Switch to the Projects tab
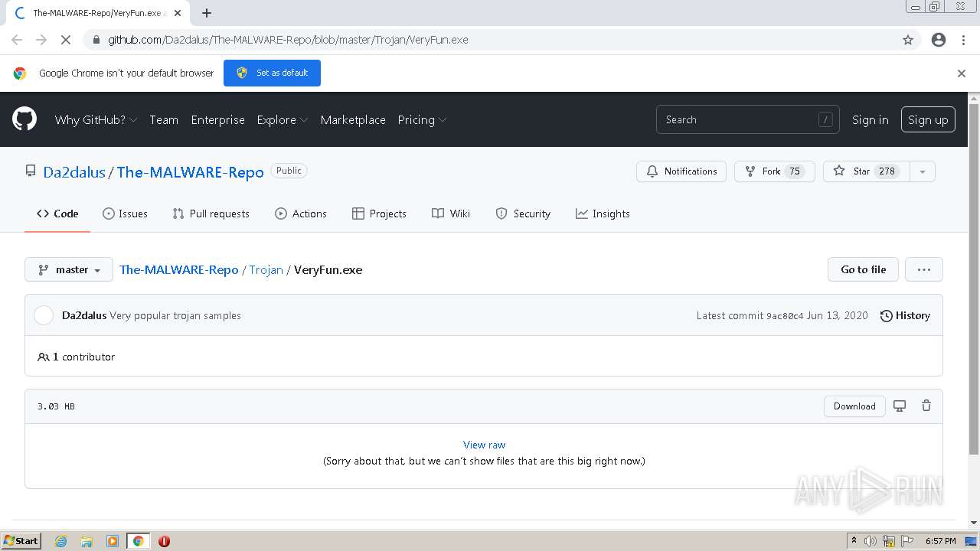980x551 pixels. (379, 214)
